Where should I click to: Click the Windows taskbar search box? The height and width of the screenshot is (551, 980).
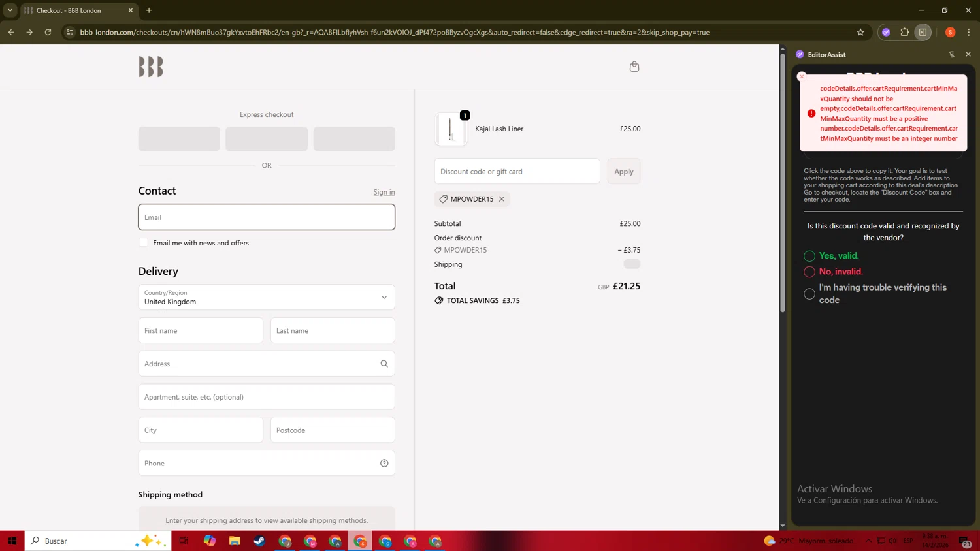pos(98,541)
